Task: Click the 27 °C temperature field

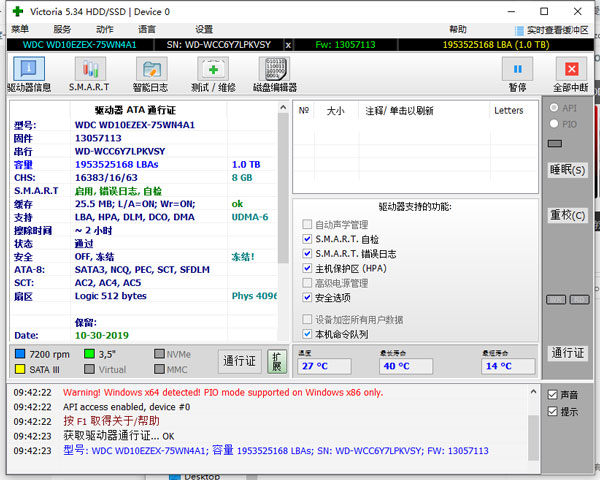Action: pyautogui.click(x=324, y=366)
